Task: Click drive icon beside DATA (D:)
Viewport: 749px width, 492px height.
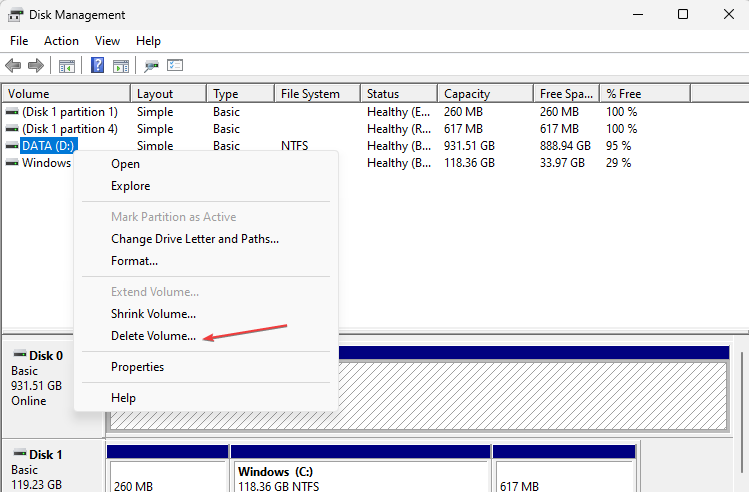Action: tap(12, 146)
